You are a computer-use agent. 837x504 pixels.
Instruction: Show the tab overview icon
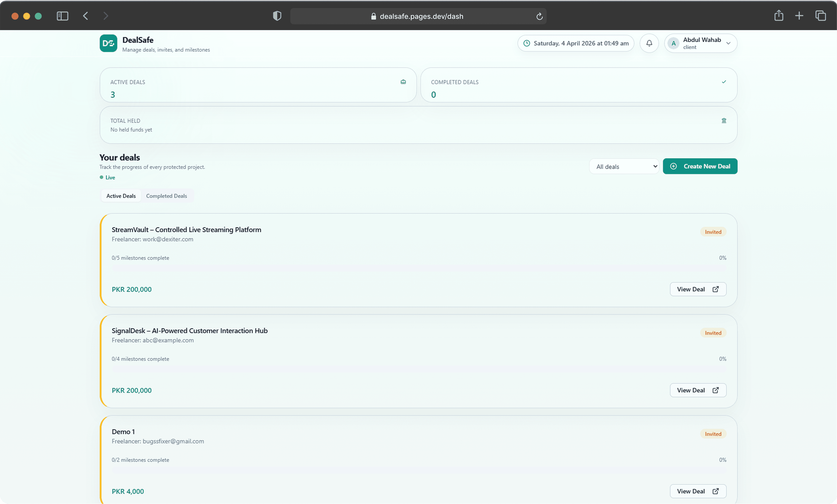(x=821, y=16)
